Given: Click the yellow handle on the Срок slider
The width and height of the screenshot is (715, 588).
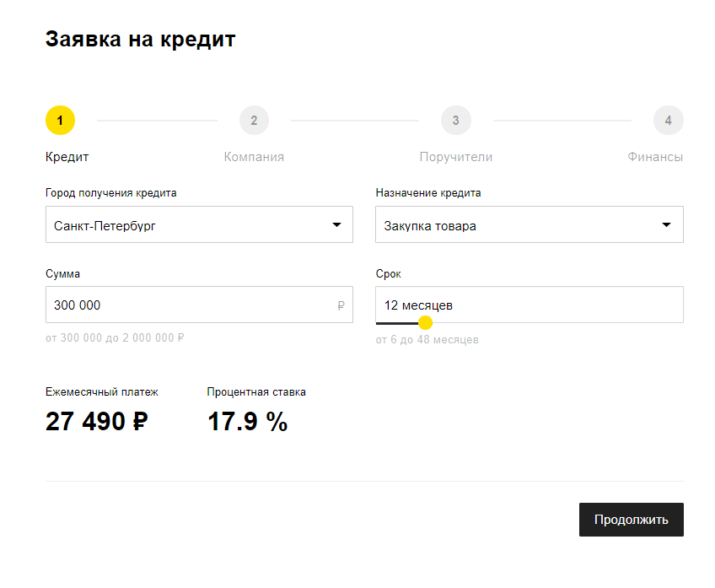Looking at the screenshot, I should click(x=426, y=322).
